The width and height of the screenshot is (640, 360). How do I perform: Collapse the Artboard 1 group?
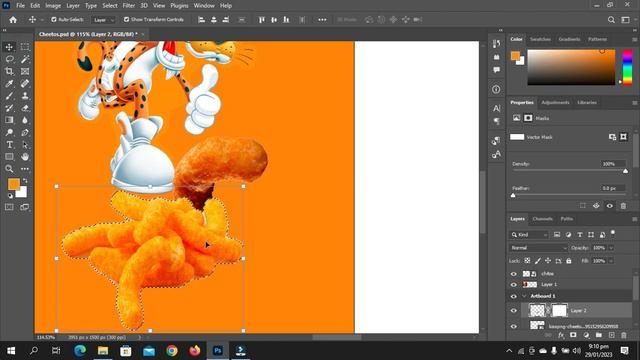coord(524,296)
